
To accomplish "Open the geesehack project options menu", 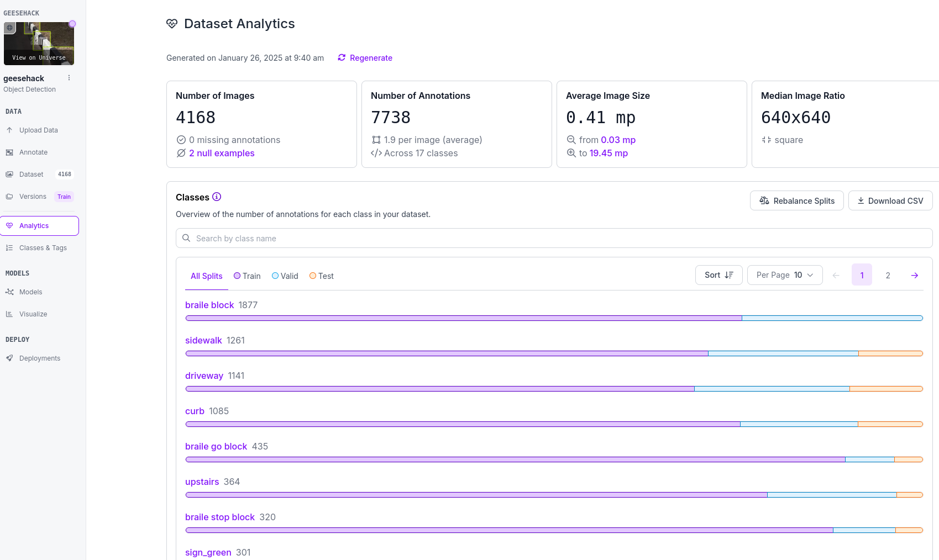I will [69, 78].
